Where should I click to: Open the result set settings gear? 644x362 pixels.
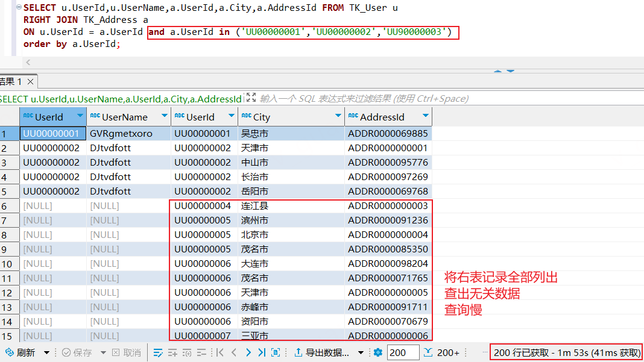(378, 352)
